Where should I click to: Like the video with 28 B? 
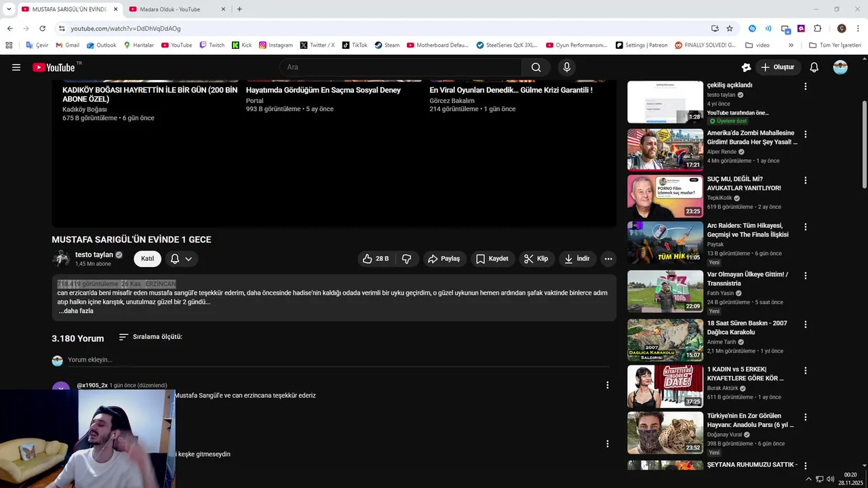point(376,258)
